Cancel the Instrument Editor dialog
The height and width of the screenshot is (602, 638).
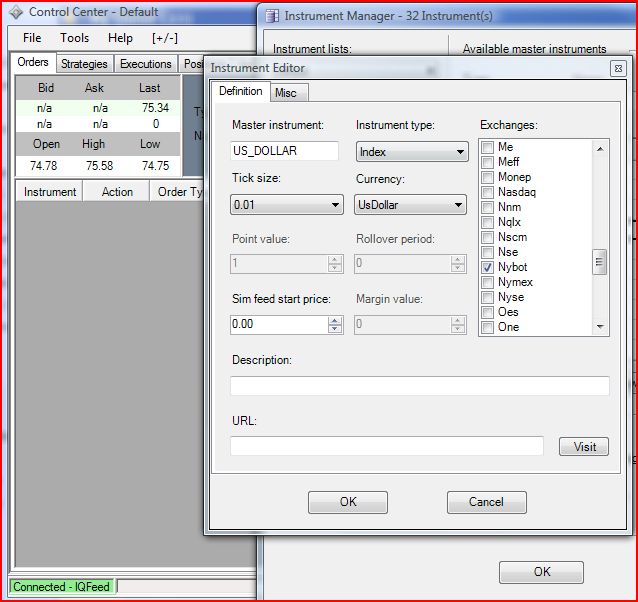click(487, 502)
